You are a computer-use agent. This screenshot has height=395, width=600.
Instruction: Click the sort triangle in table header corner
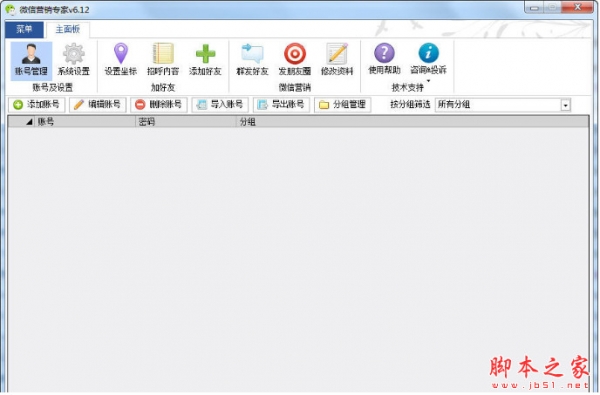click(29, 122)
